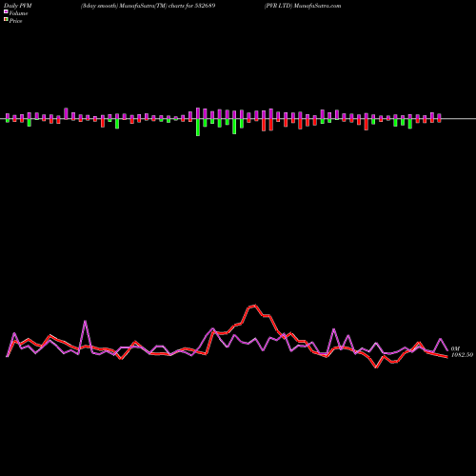This screenshot has width=476, height=476.
Task: Select the 'Volume' legend label
Action: 18,13
